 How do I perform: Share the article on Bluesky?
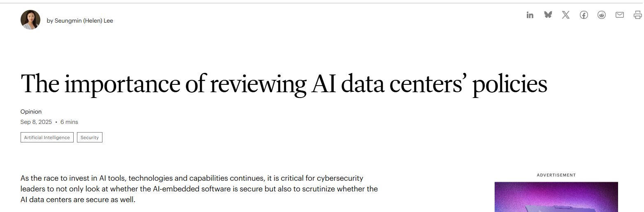[x=548, y=15]
